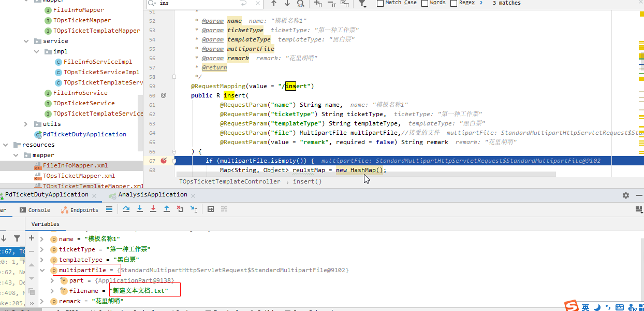Screen dimensions: 644x311
Task: Click the red Force Step Into icon
Action: (x=153, y=209)
